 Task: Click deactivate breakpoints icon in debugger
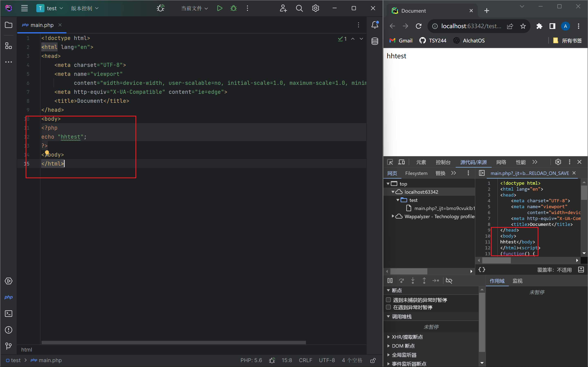pyautogui.click(x=449, y=281)
